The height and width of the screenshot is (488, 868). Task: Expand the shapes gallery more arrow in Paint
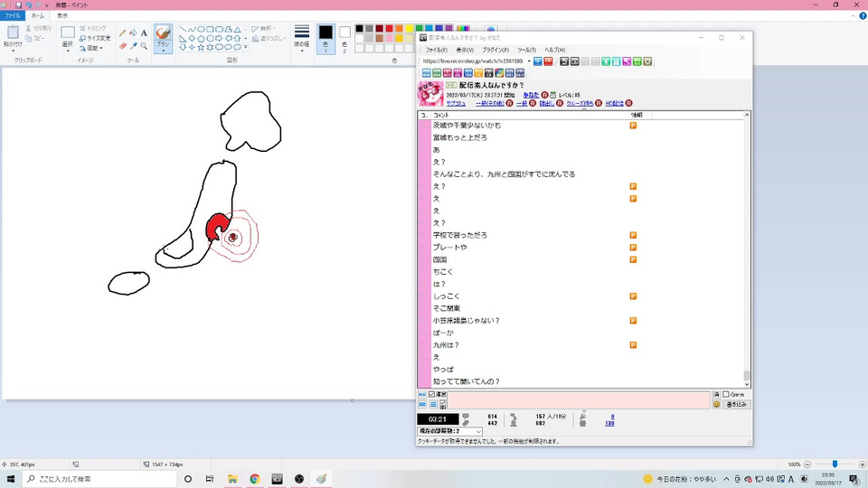tap(246, 48)
